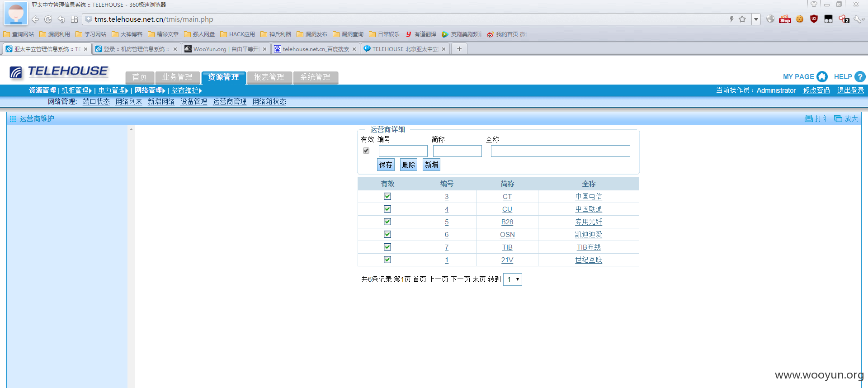Viewport: 868px width, 388px height.
Task: Open the 业务管理 main tab
Action: (177, 77)
